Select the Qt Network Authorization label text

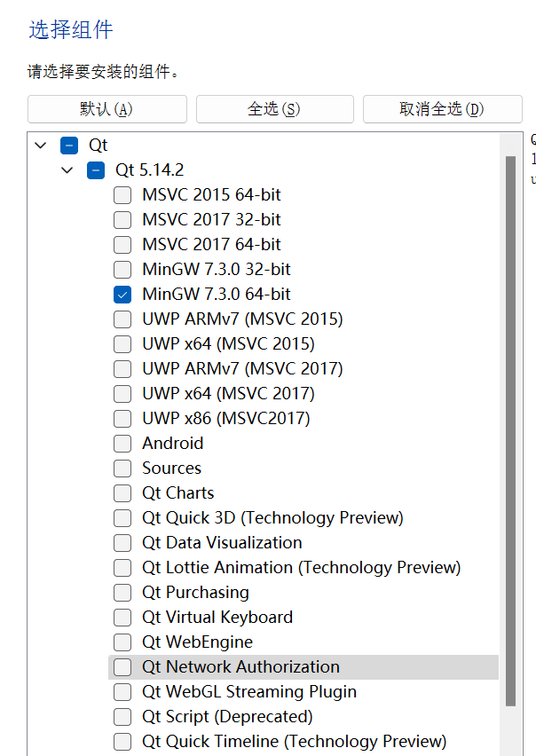pyautogui.click(x=241, y=667)
